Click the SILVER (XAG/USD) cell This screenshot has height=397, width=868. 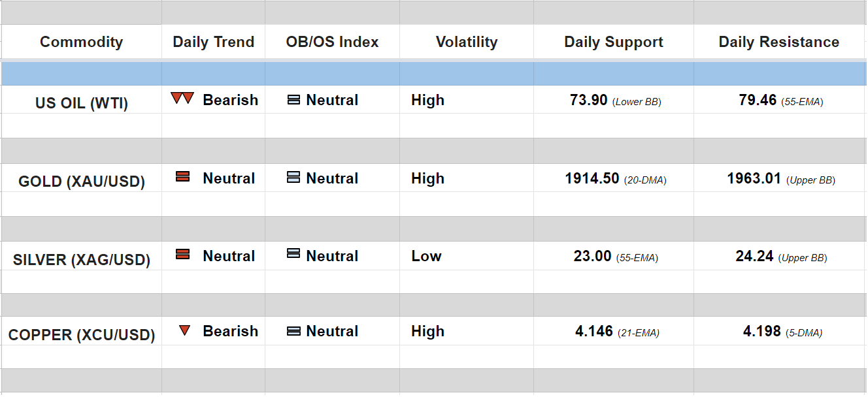(x=82, y=260)
